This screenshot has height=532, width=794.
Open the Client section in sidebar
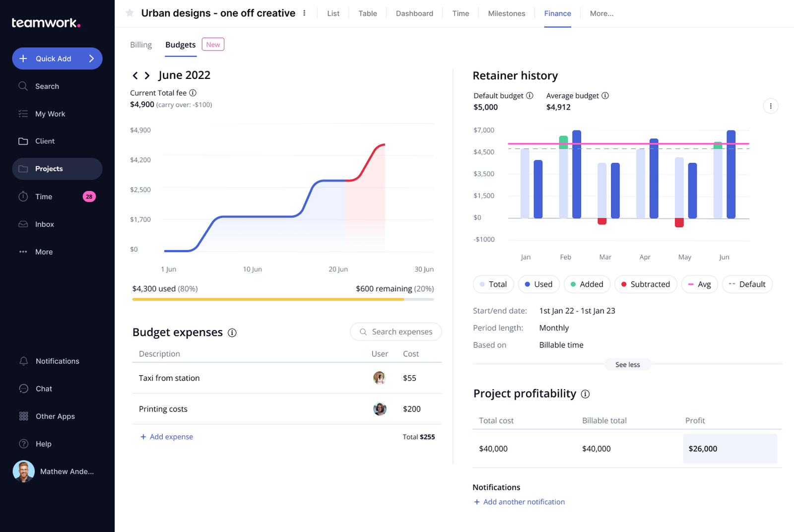pos(44,141)
